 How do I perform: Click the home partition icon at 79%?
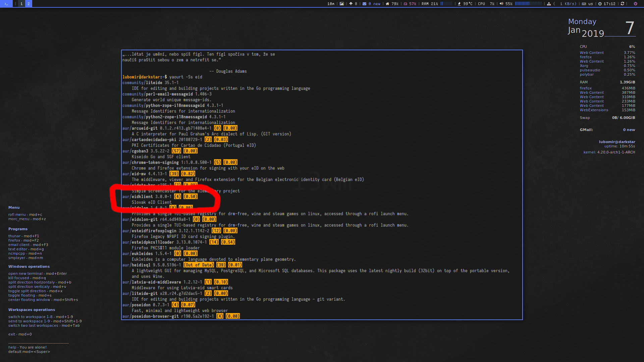click(x=387, y=4)
